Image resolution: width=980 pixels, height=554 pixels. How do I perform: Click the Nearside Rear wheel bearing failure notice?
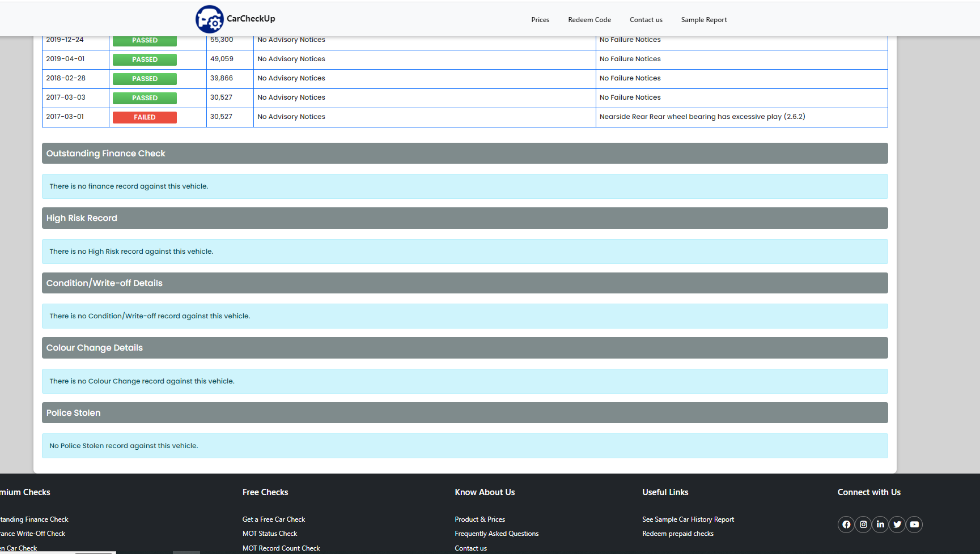pos(702,117)
